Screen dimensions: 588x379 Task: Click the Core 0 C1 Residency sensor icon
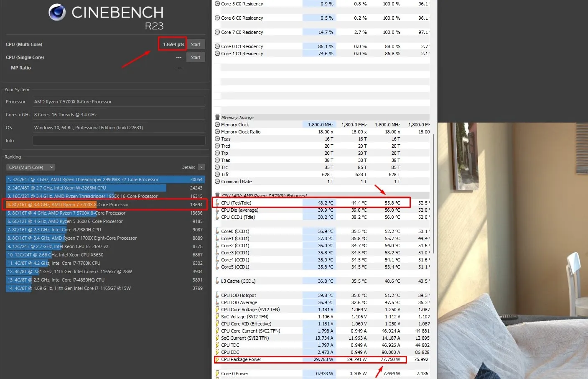click(217, 46)
